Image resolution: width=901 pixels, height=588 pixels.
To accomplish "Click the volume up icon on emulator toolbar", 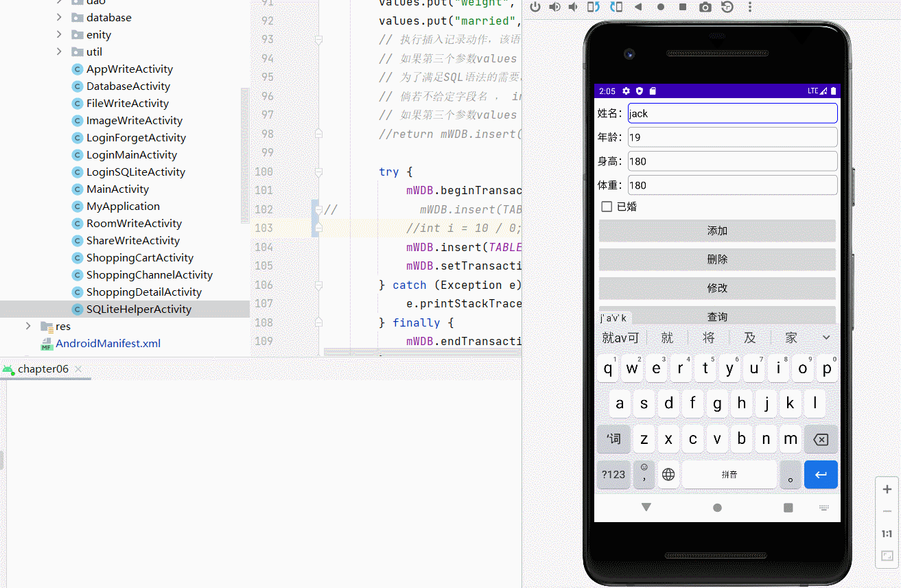I will (554, 8).
